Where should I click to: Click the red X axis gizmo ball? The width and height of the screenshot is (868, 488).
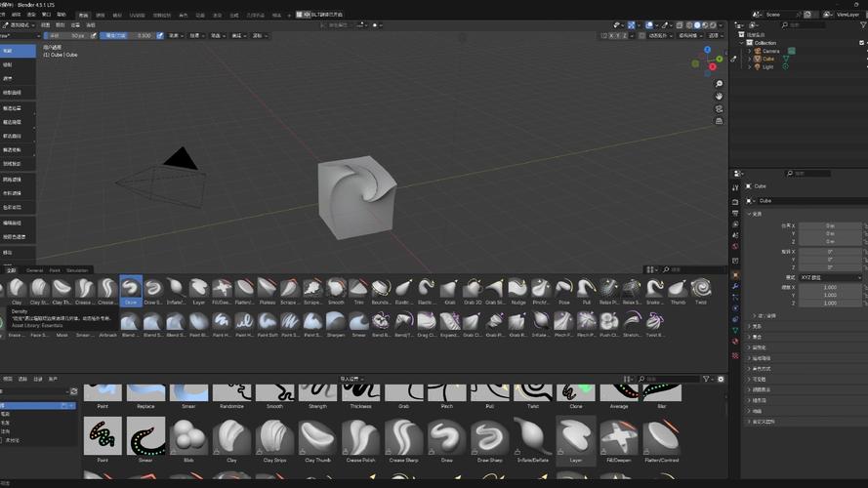pos(713,67)
